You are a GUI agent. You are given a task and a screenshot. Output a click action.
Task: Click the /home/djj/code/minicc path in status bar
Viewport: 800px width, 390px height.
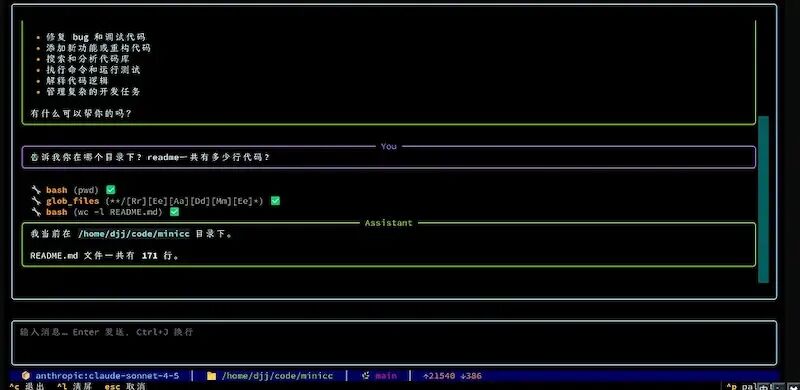[x=277, y=376]
